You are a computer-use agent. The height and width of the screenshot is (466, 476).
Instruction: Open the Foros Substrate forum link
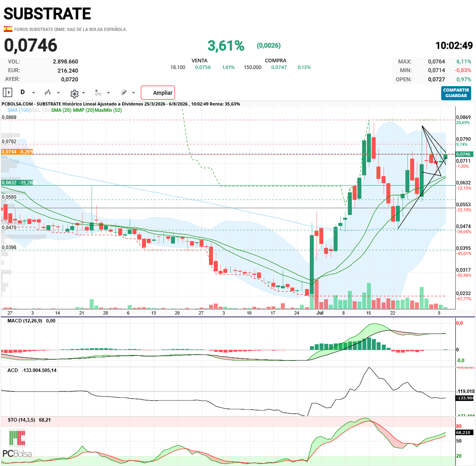(71, 29)
